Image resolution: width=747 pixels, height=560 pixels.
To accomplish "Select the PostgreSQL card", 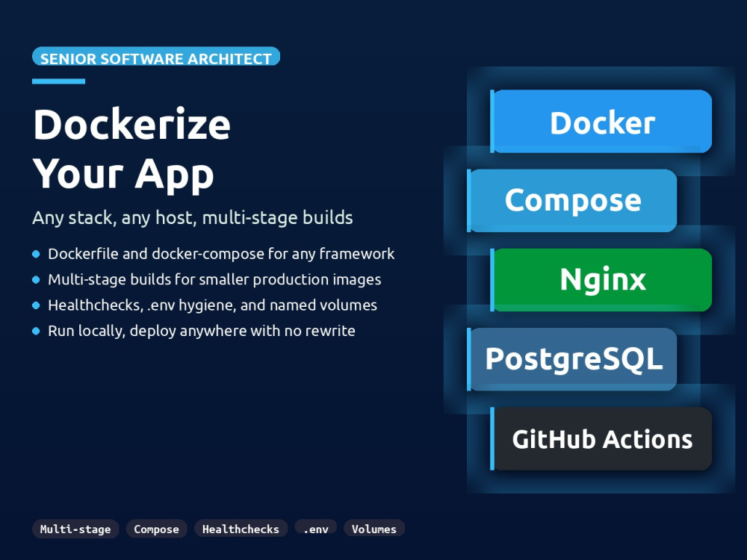I will click(571, 359).
